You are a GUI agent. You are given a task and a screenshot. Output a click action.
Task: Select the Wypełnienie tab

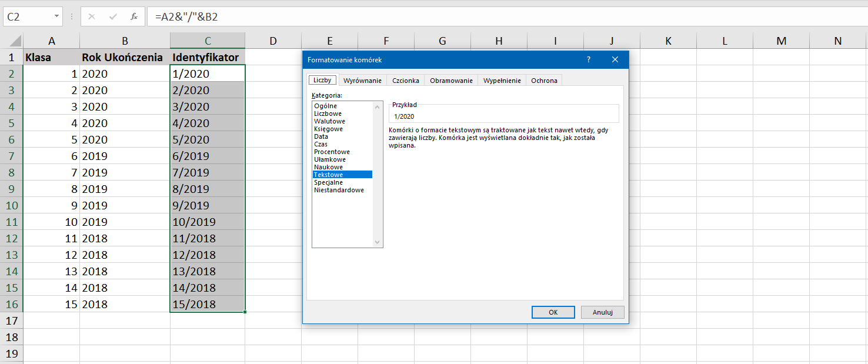tap(502, 81)
